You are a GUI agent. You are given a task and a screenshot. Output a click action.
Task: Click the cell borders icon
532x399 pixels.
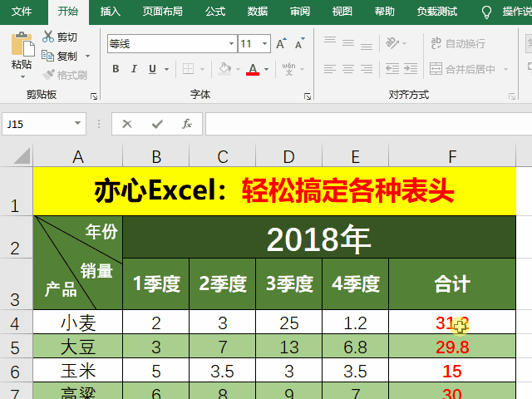point(189,69)
